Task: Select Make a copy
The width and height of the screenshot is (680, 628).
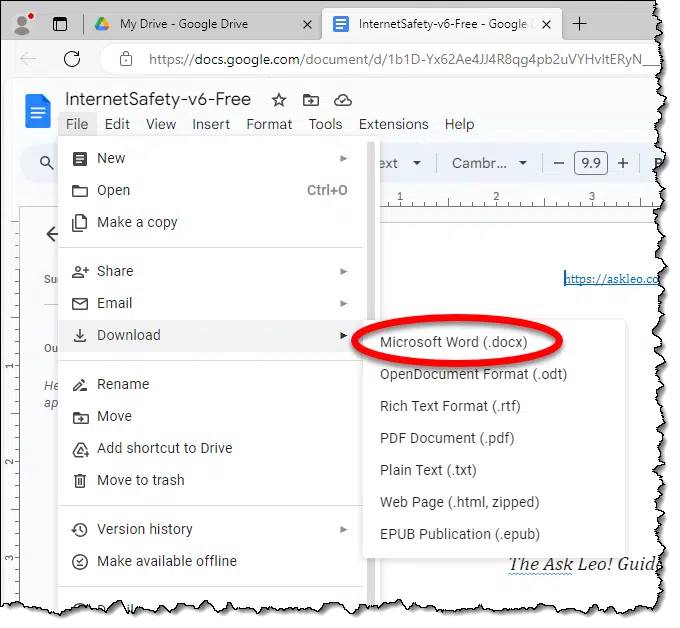Action: click(x=211, y=222)
